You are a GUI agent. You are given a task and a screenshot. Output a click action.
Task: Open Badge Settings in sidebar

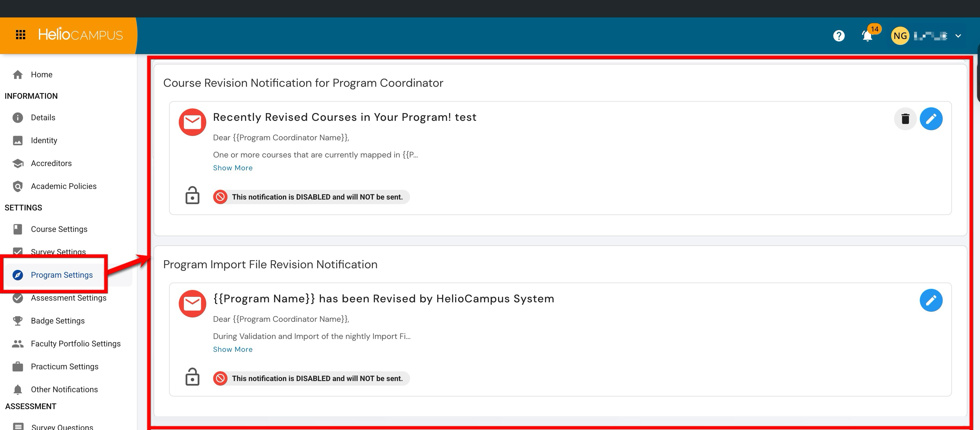click(x=58, y=321)
